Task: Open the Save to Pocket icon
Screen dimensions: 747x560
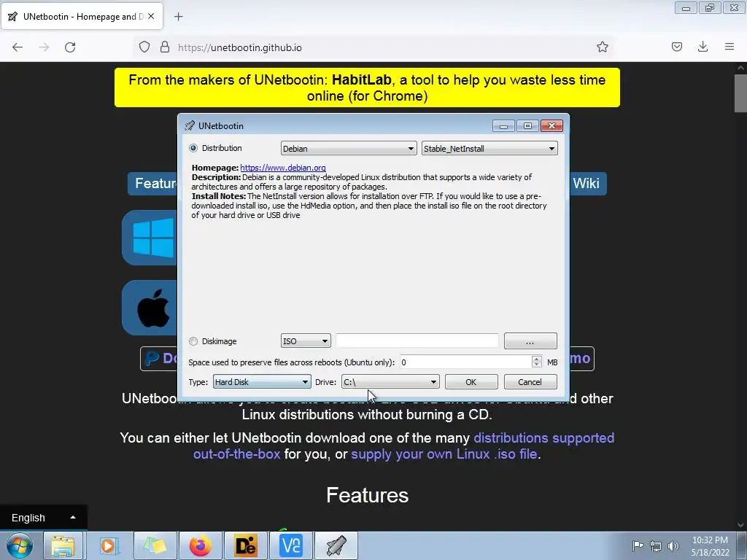Action: tap(677, 47)
